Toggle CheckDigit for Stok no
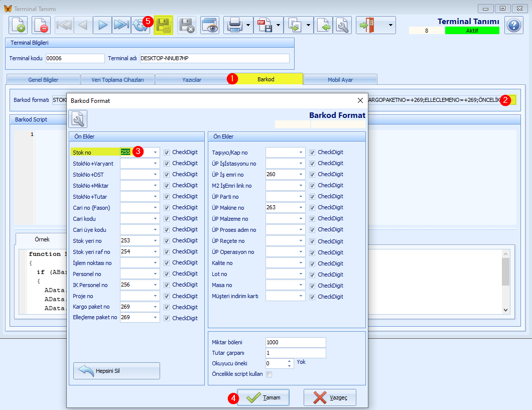Screen dimensions: 532x410 point(167,153)
